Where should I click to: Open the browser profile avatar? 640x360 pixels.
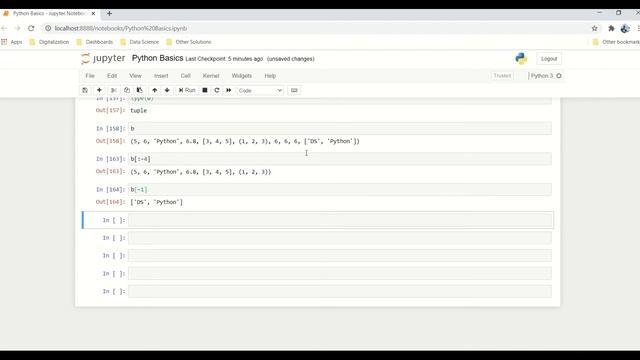coord(625,28)
